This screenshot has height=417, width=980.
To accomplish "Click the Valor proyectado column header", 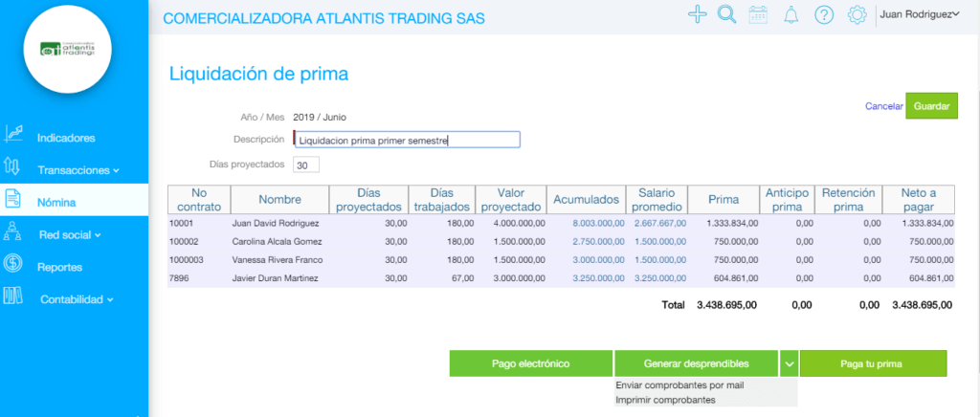I will (x=511, y=200).
